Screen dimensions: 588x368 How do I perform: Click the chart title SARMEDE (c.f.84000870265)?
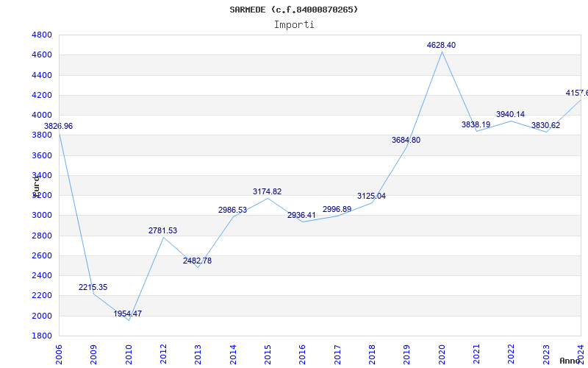(293, 10)
